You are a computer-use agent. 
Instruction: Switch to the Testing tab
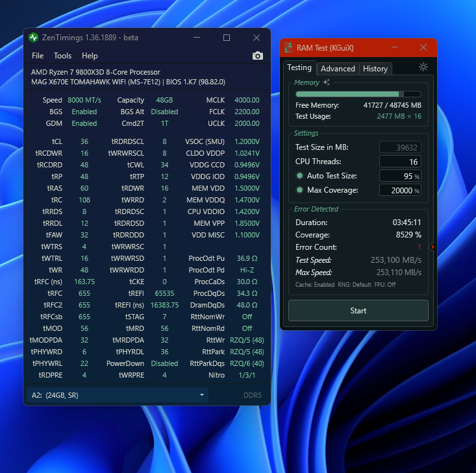[x=299, y=67]
